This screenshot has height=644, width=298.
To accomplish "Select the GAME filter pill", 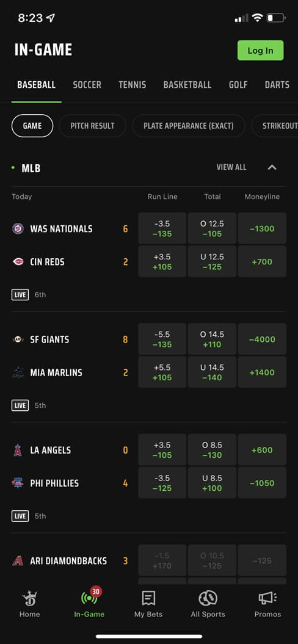I will point(32,126).
